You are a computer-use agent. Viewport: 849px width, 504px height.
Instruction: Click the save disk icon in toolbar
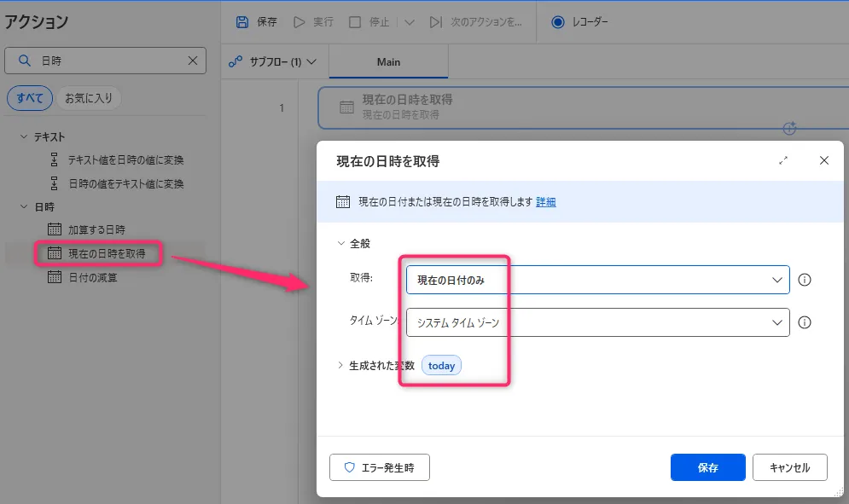click(x=242, y=22)
